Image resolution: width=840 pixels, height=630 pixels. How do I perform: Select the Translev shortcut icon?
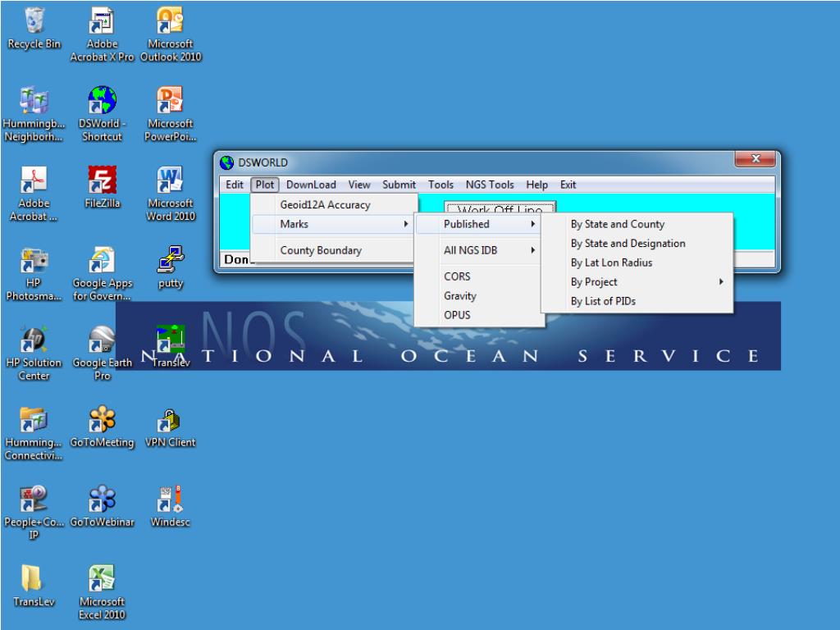[171, 346]
